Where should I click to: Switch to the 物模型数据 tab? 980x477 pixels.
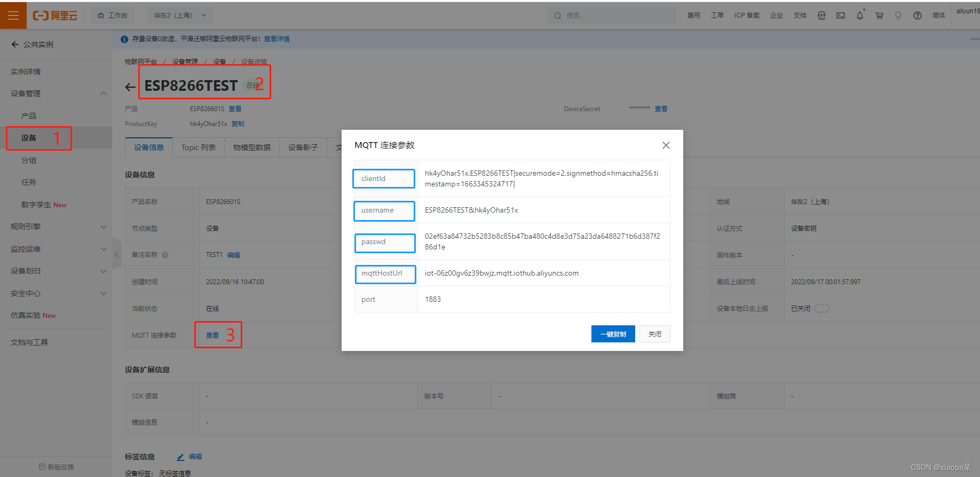[252, 147]
